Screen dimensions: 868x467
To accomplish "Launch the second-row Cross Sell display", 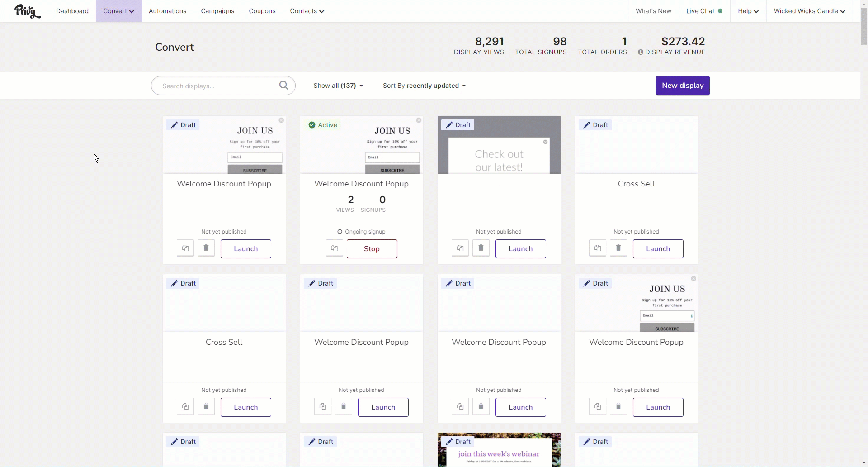I will pos(246,407).
